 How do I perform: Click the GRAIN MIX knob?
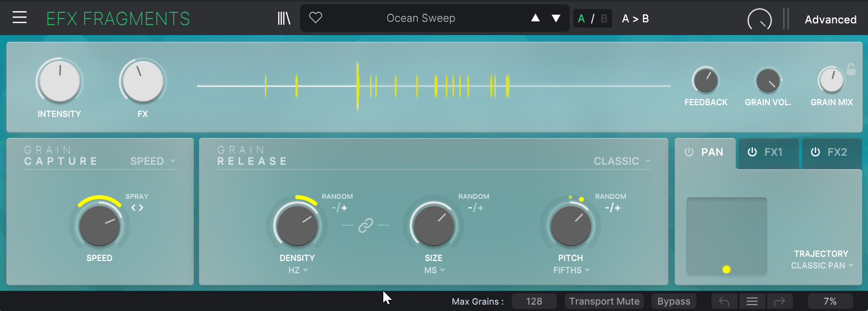tap(831, 81)
